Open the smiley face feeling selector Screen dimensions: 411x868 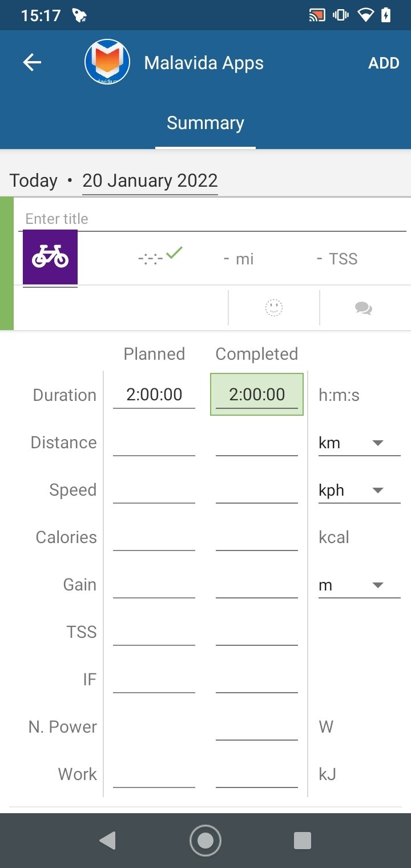274,308
